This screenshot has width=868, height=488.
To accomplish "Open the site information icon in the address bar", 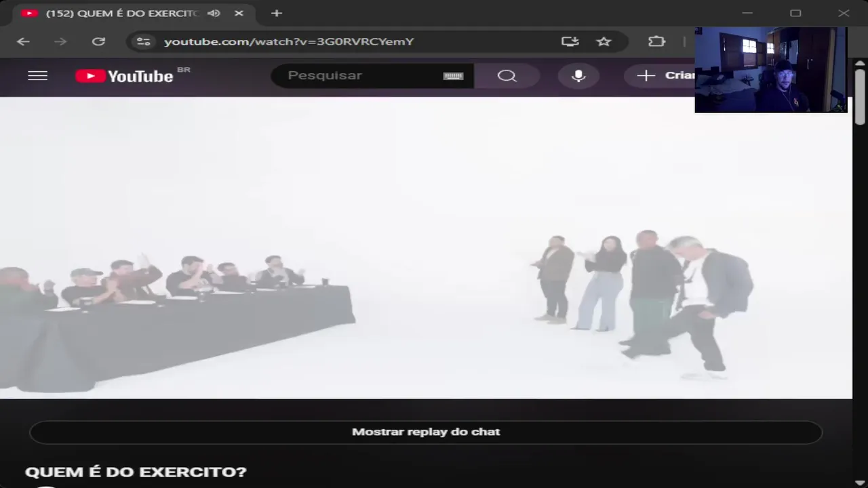I will pyautogui.click(x=143, y=41).
